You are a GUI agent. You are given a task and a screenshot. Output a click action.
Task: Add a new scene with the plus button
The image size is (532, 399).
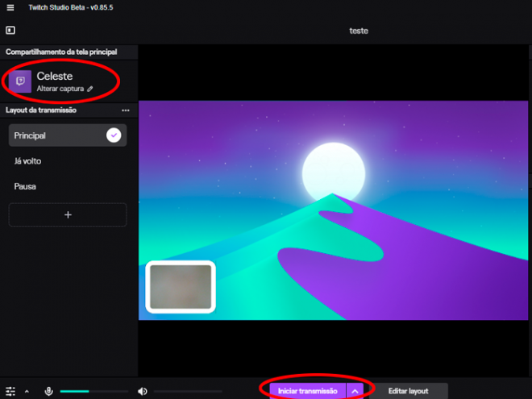pos(68,214)
